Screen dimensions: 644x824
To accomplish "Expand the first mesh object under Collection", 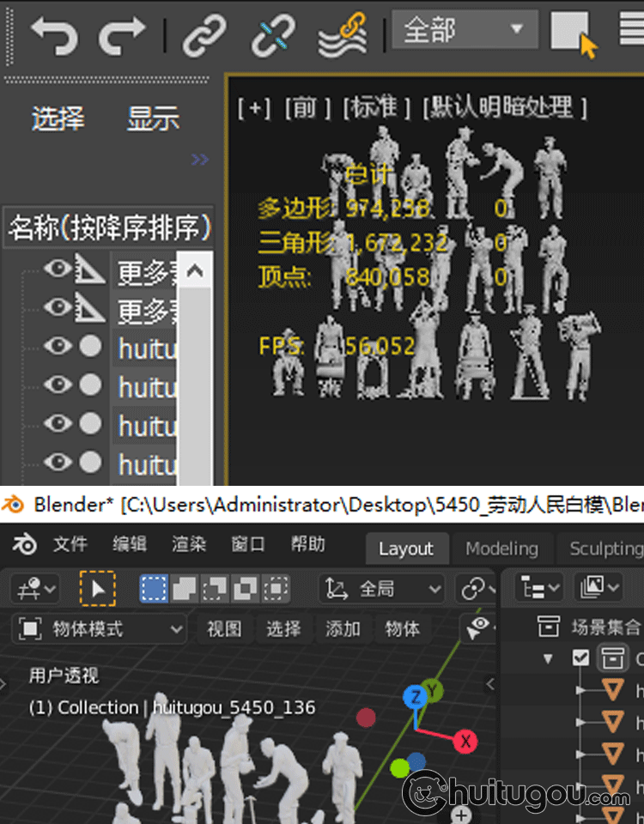I will (580, 689).
